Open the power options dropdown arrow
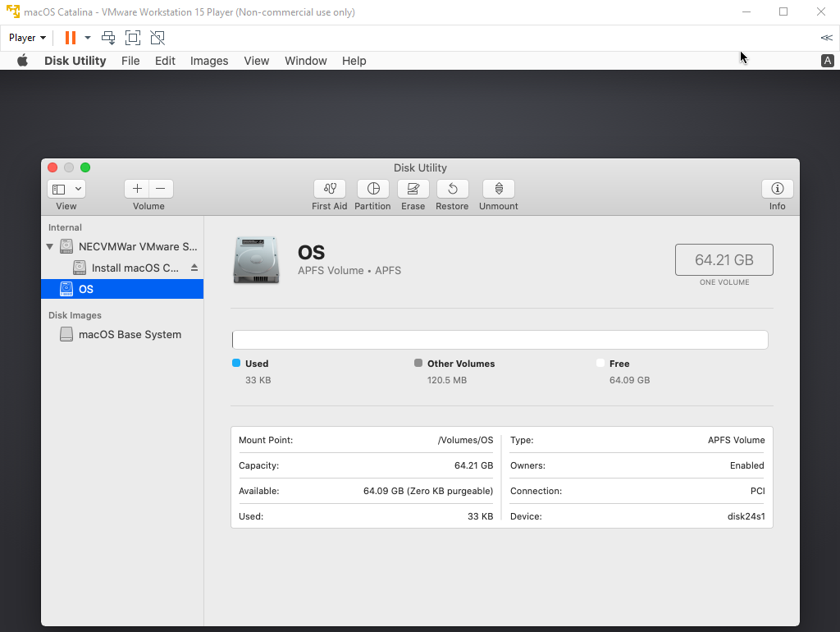Screen dimensions: 840x632 tap(88, 38)
